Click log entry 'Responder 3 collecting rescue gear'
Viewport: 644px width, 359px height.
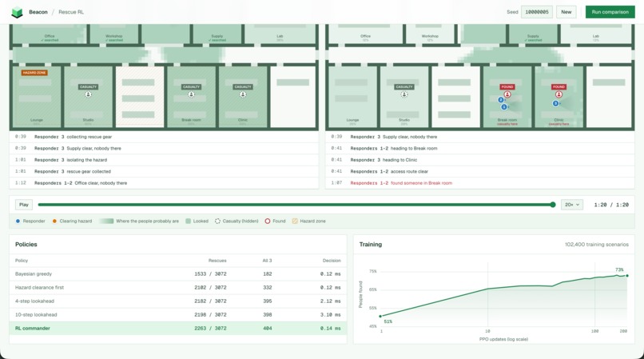(x=164, y=137)
